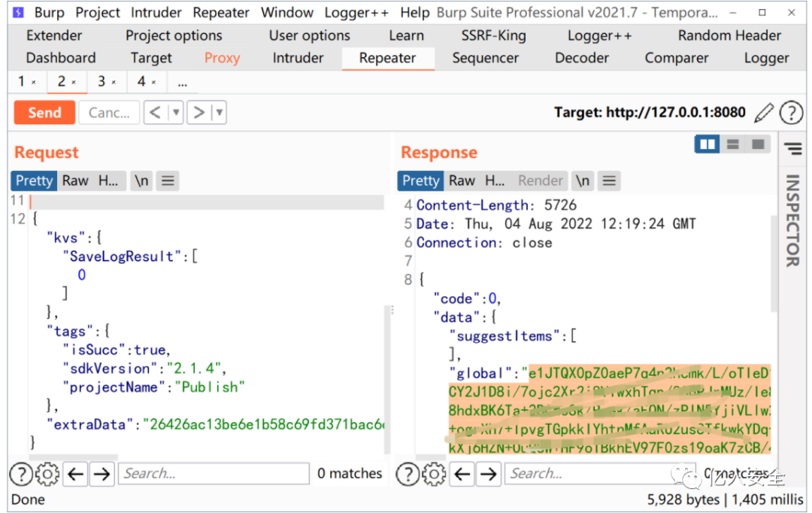Switch Response view to Raw

point(462,181)
